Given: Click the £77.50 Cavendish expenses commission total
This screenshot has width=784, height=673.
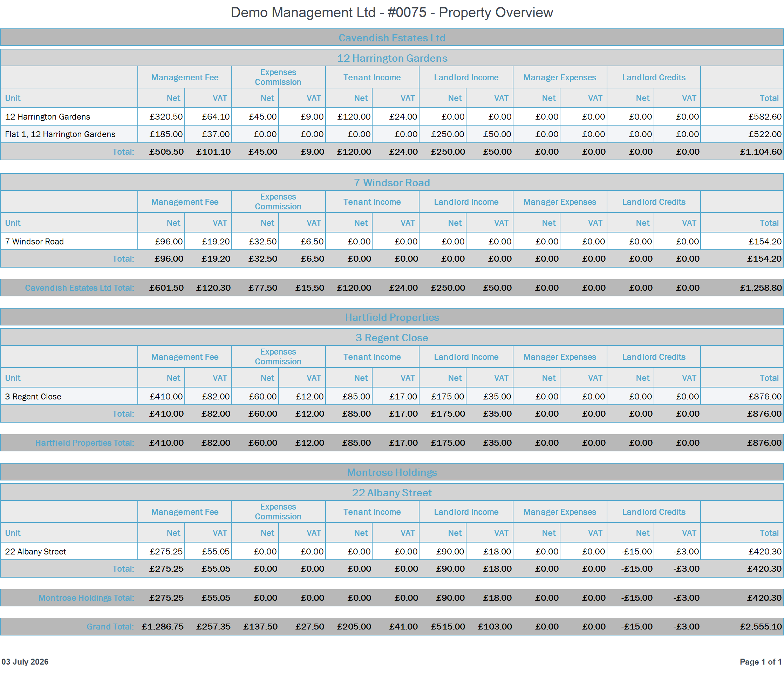Looking at the screenshot, I should tap(263, 288).
